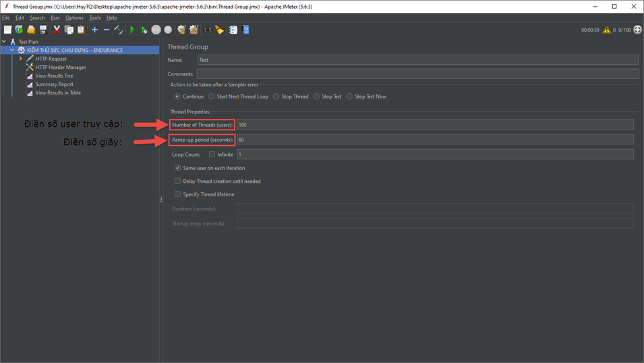The image size is (644, 363).
Task: Click the Clear All broom icon
Action: click(x=194, y=30)
